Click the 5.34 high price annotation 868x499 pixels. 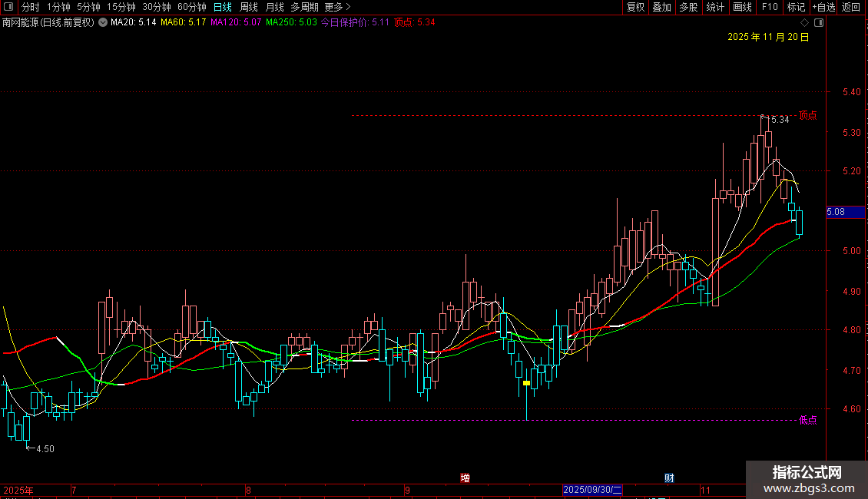click(780, 120)
